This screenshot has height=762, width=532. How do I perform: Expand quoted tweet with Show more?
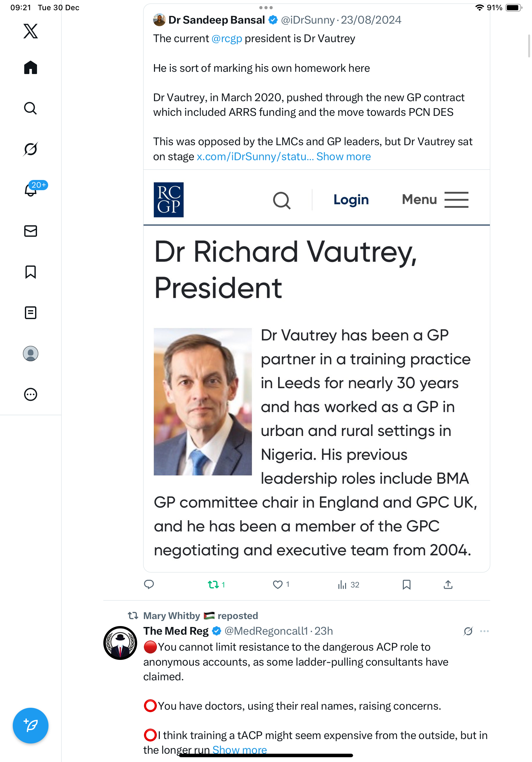(343, 157)
